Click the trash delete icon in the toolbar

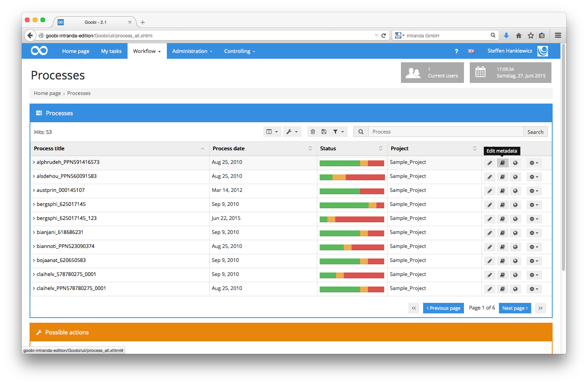click(x=313, y=132)
